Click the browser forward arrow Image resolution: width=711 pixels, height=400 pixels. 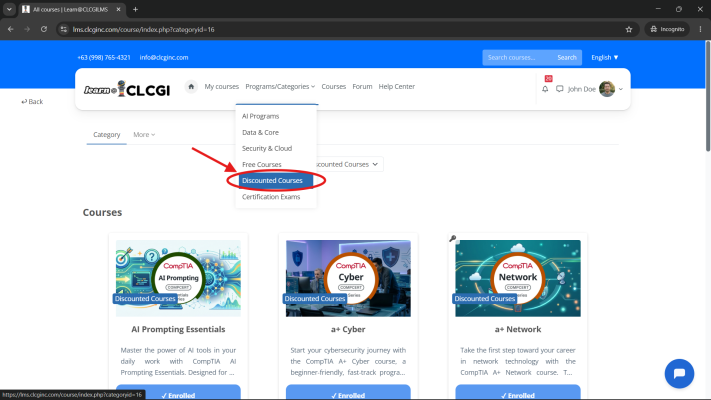pyautogui.click(x=27, y=29)
